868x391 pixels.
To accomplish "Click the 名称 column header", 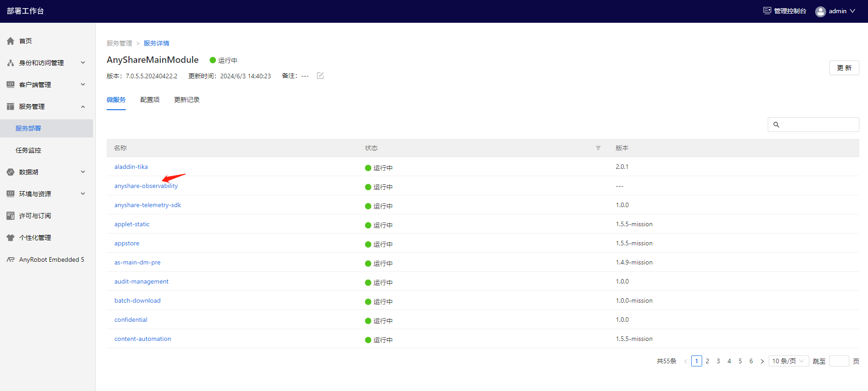I will [120, 148].
